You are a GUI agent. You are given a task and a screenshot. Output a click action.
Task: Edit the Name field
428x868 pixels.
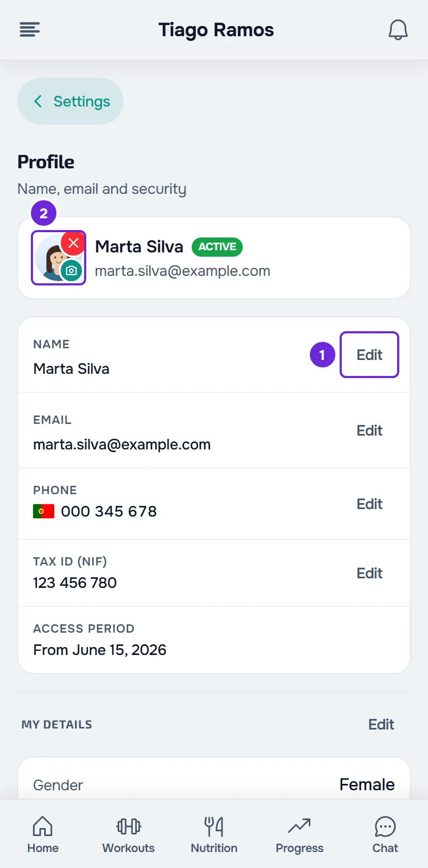tap(369, 355)
